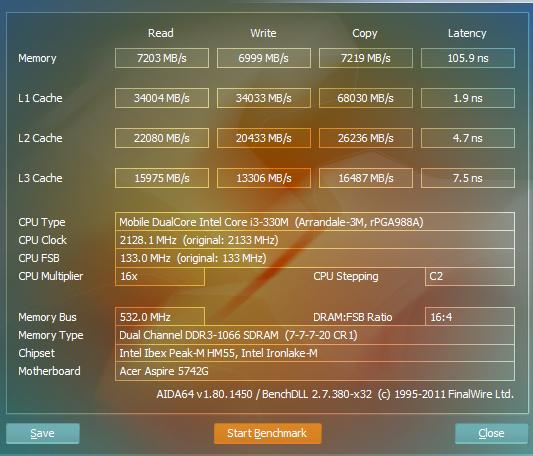Select L3 Cache copy 16487 MB/s
This screenshot has width=533, height=456.
(366, 178)
